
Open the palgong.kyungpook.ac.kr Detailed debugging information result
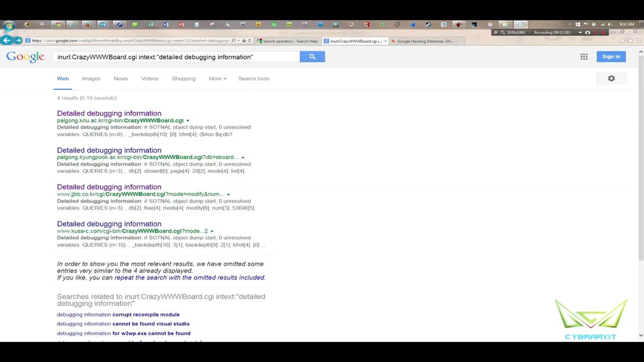pos(109,150)
